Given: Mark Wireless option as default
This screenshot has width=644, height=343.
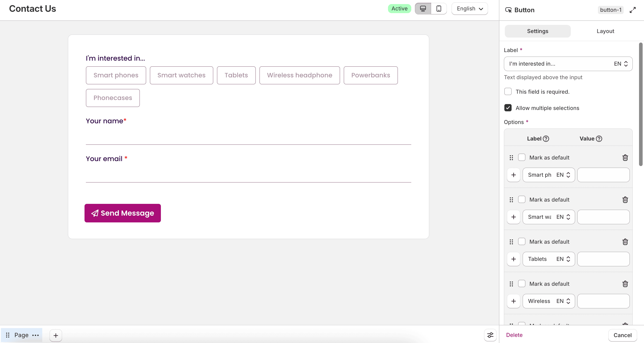Looking at the screenshot, I should [x=522, y=284].
